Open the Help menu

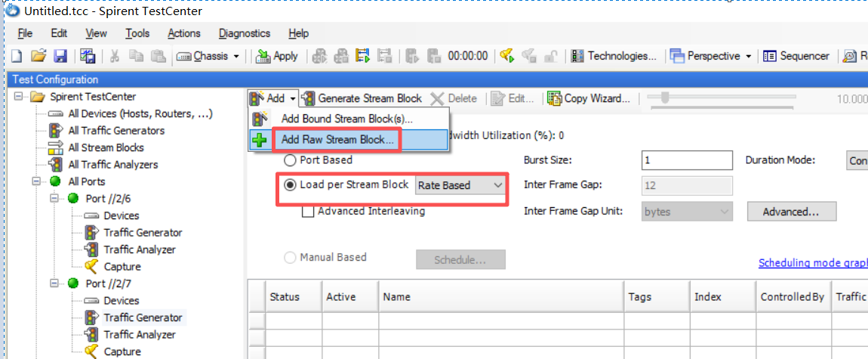pos(298,33)
